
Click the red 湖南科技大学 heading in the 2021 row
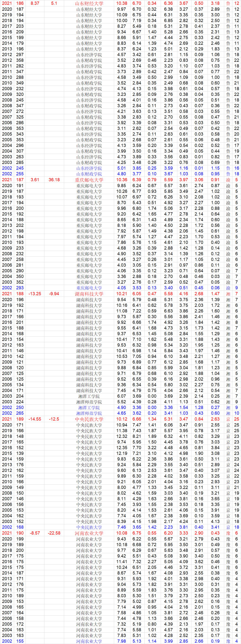click(89, 294)
